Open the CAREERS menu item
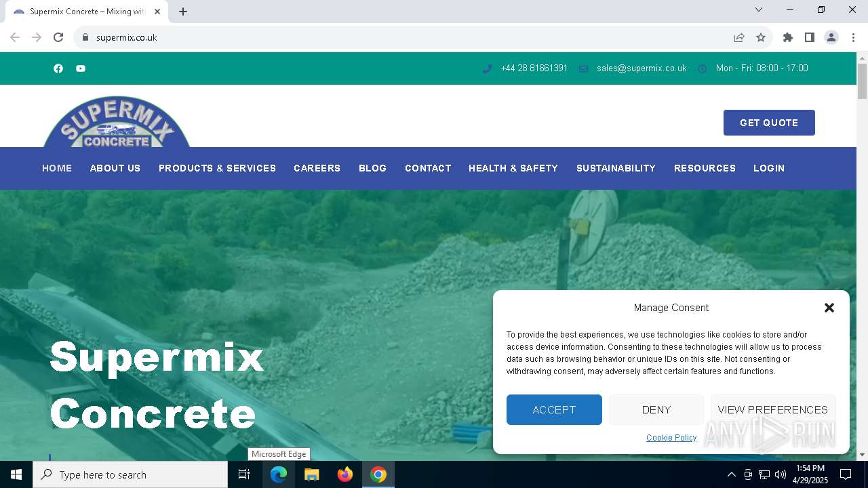Viewport: 868px width, 488px height. click(x=317, y=168)
